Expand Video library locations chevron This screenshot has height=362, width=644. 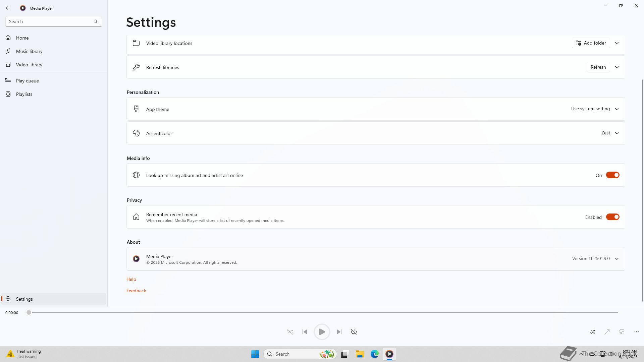[616, 43]
